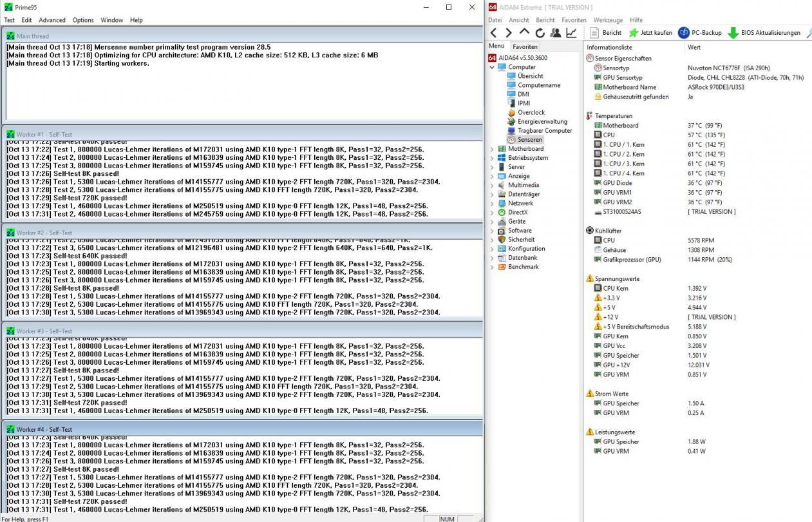Click the AIDA64 refresh icon
This screenshot has height=522, width=812.
click(x=540, y=33)
